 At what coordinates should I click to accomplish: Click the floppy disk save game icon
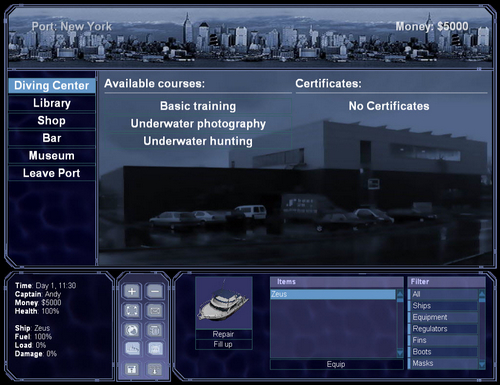point(132,369)
